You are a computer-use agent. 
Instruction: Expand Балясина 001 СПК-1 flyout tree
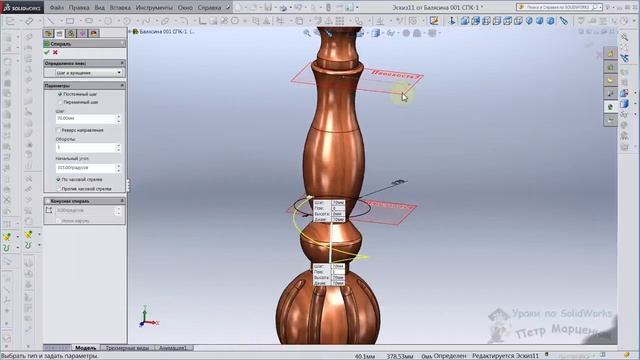(x=130, y=31)
